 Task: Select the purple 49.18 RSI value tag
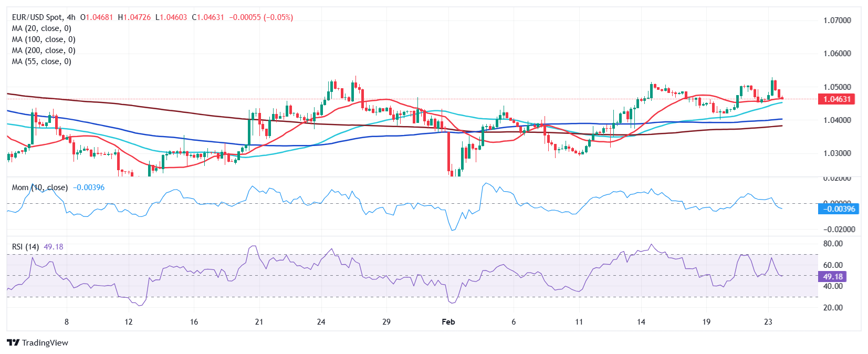click(832, 277)
